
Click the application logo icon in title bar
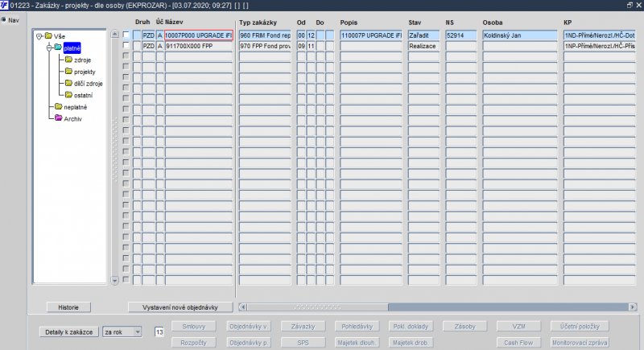click(4, 5)
